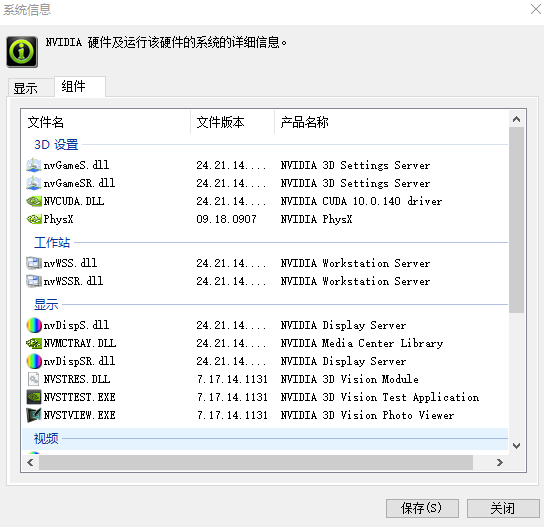Click the NVSTRES.DLL document icon
The height and width of the screenshot is (527, 544).
(34, 379)
